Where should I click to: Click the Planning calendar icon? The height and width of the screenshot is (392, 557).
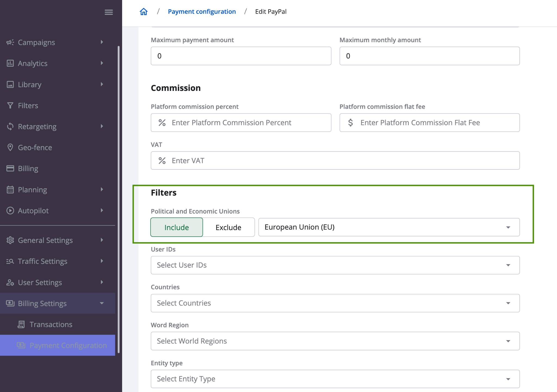tap(10, 189)
